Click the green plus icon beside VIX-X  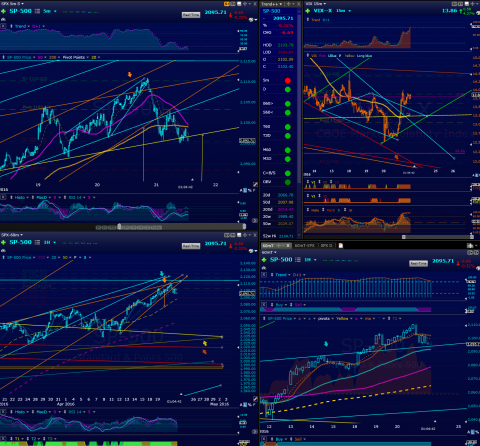pyautogui.click(x=307, y=11)
